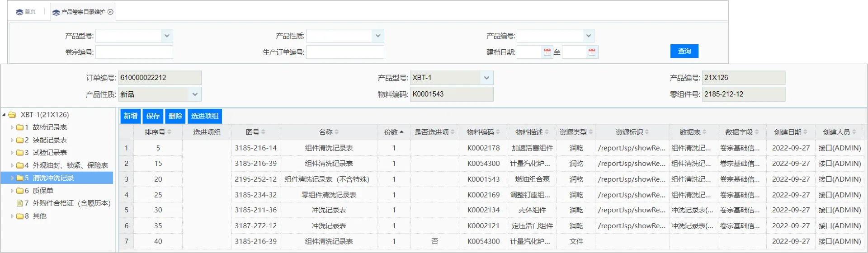Viewport: 868px width, 253px height.
Task: Select material code K0002134 cell
Action: pos(483,210)
